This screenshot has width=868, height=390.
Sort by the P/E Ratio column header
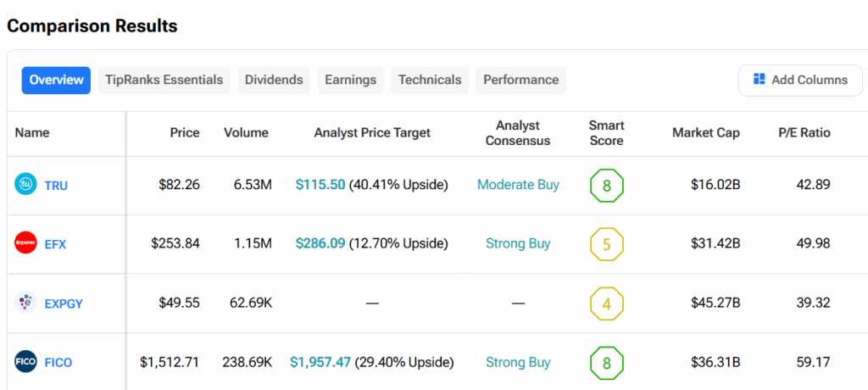coord(804,132)
